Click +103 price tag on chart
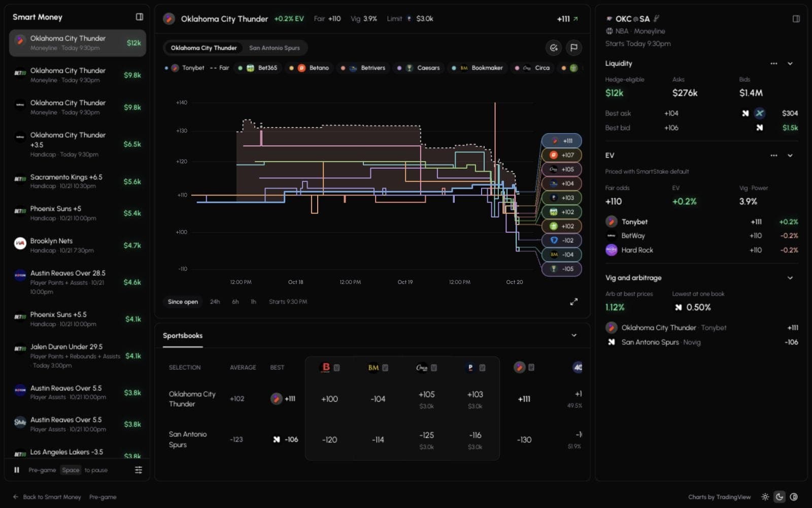 [561, 198]
